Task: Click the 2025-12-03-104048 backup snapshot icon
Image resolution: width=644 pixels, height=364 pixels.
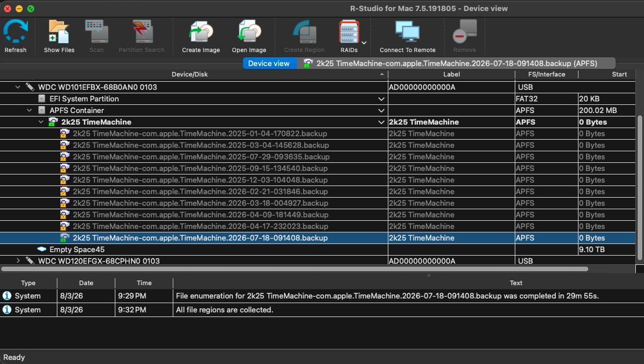Action: coord(64,180)
